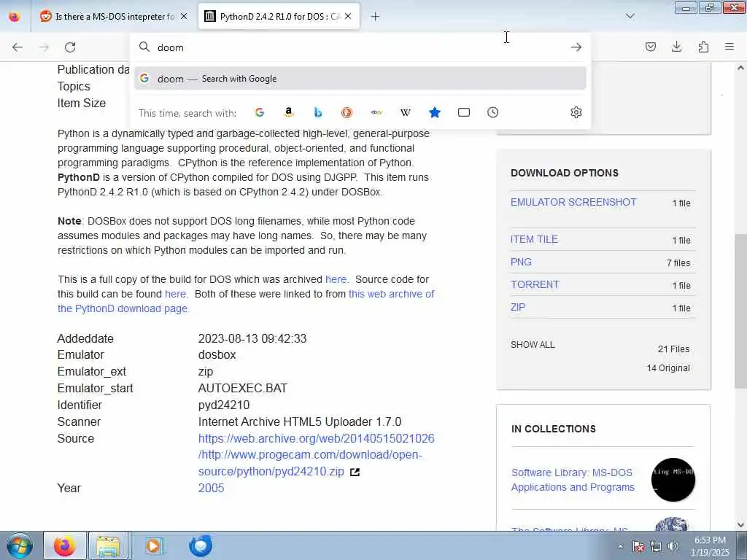Reload the current page
Screen dimensions: 747x560
coord(70,47)
